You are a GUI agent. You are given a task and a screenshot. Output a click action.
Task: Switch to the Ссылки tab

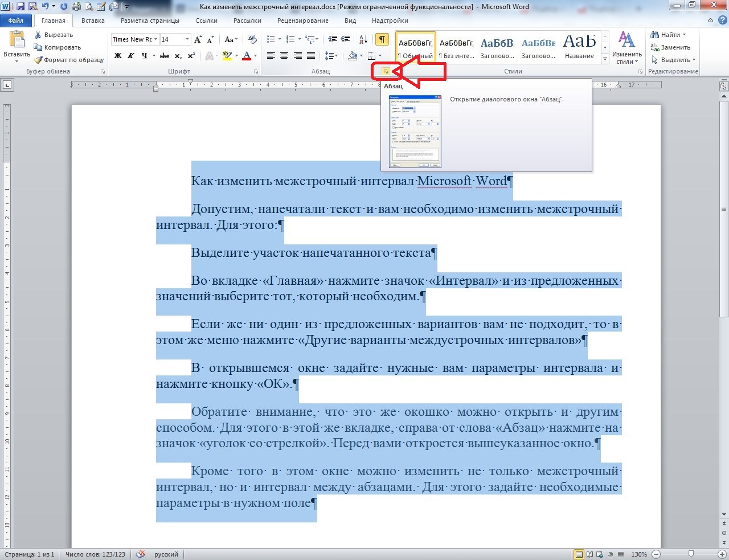(206, 21)
